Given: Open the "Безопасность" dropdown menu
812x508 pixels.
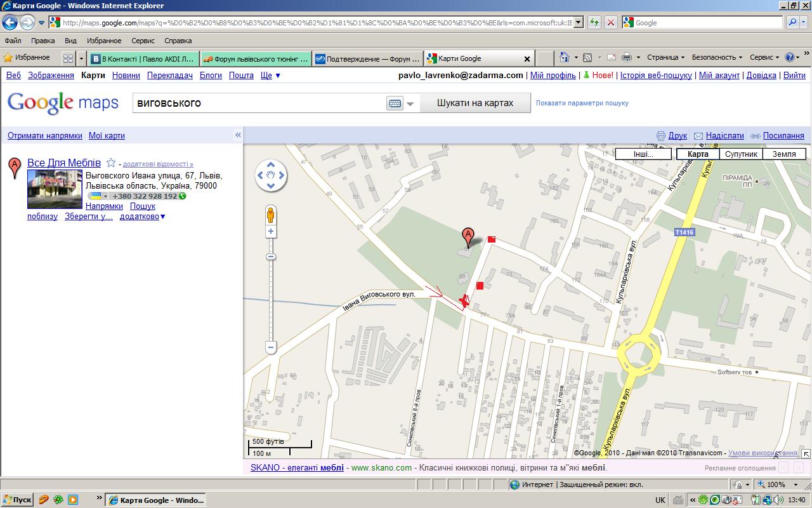Looking at the screenshot, I should 717,58.
